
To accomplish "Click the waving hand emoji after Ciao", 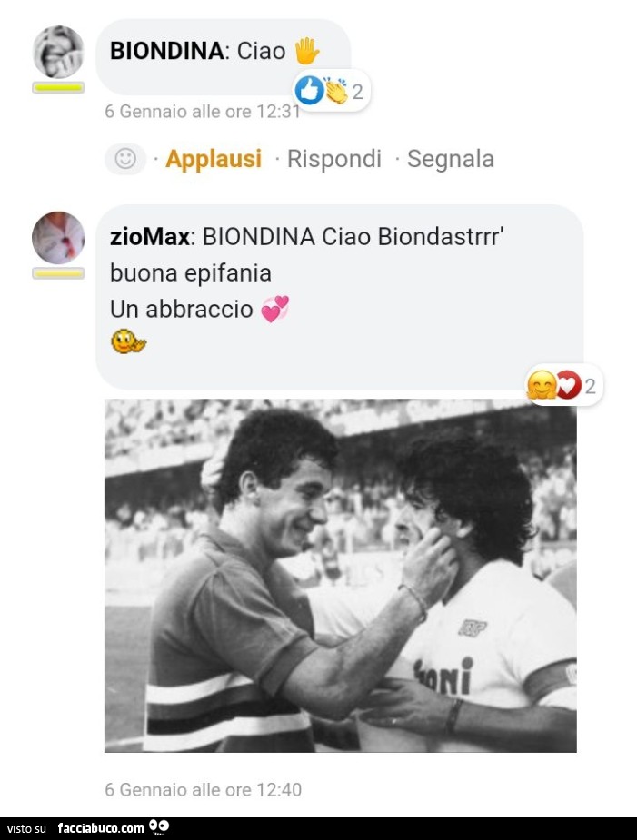I will (x=307, y=51).
